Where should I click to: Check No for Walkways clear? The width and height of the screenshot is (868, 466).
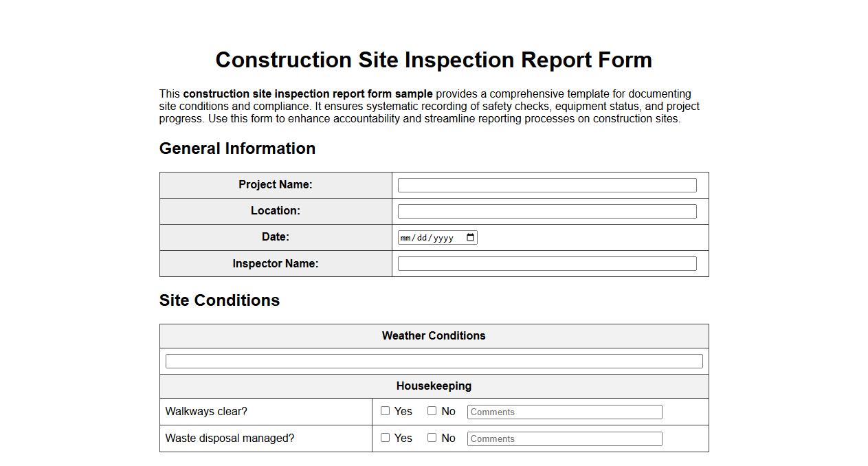[x=432, y=410]
